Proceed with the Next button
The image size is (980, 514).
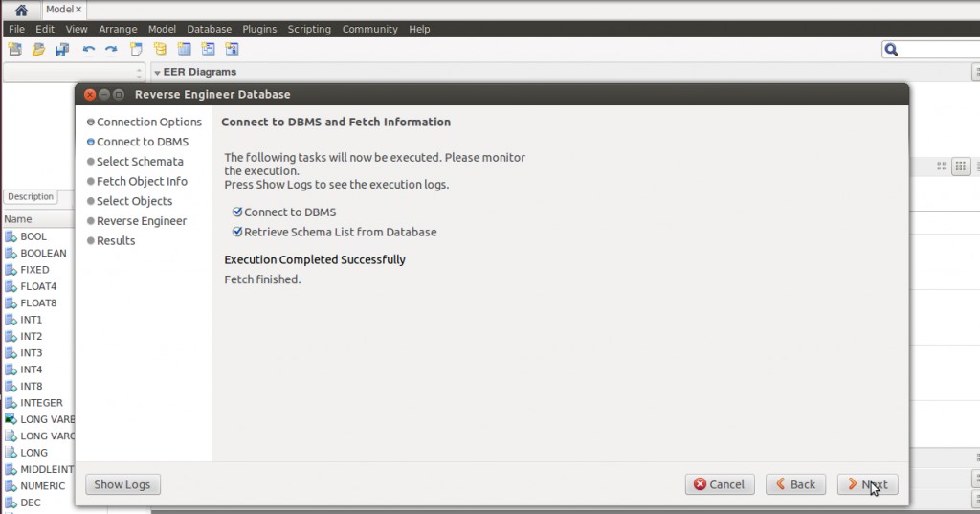pos(867,484)
